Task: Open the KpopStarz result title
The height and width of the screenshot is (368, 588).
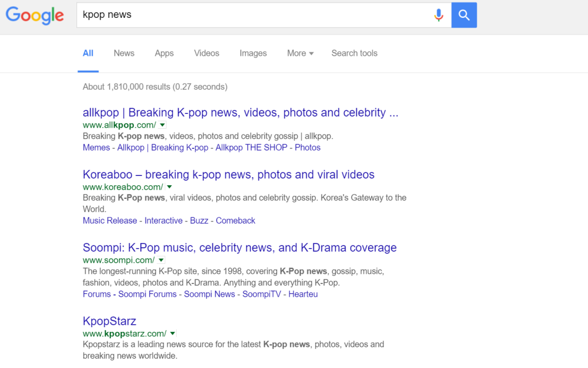Action: click(x=109, y=321)
